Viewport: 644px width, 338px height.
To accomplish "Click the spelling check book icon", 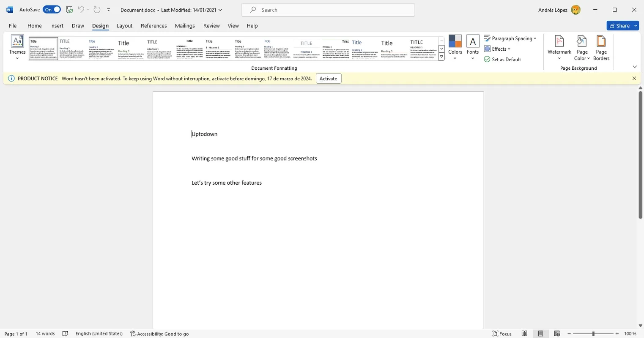I will click(x=65, y=334).
